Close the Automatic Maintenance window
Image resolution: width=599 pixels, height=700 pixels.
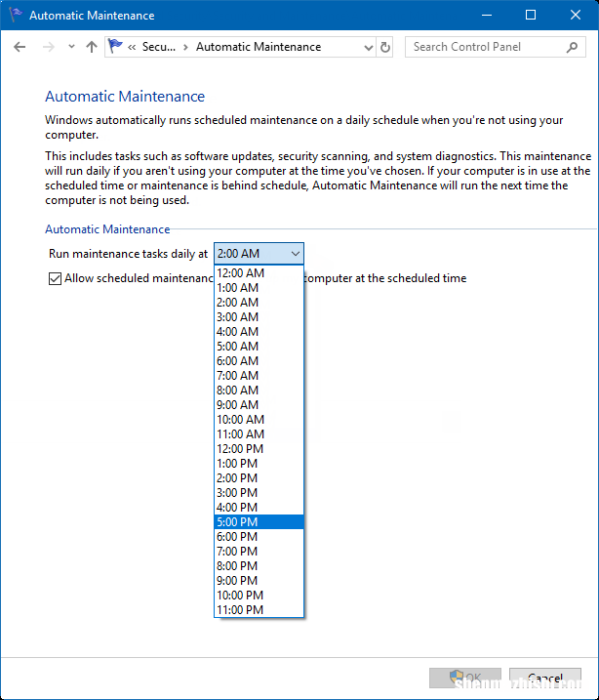pyautogui.click(x=576, y=16)
